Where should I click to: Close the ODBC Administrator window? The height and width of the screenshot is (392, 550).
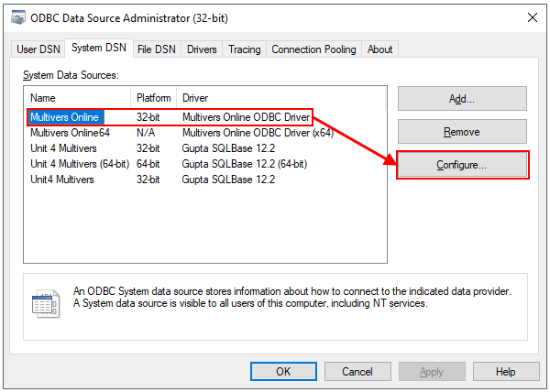(533, 17)
